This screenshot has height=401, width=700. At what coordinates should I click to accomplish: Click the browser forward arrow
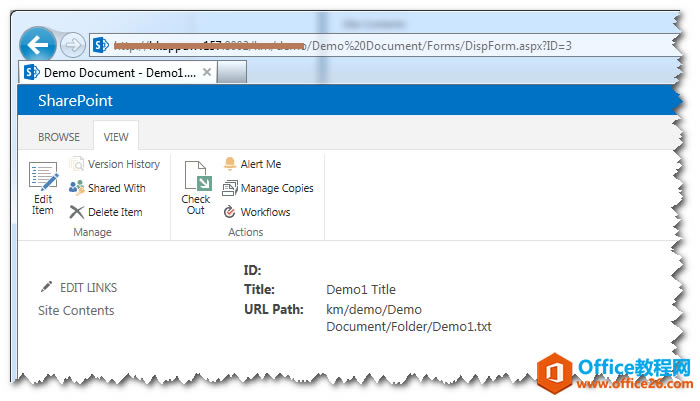pyautogui.click(x=72, y=45)
